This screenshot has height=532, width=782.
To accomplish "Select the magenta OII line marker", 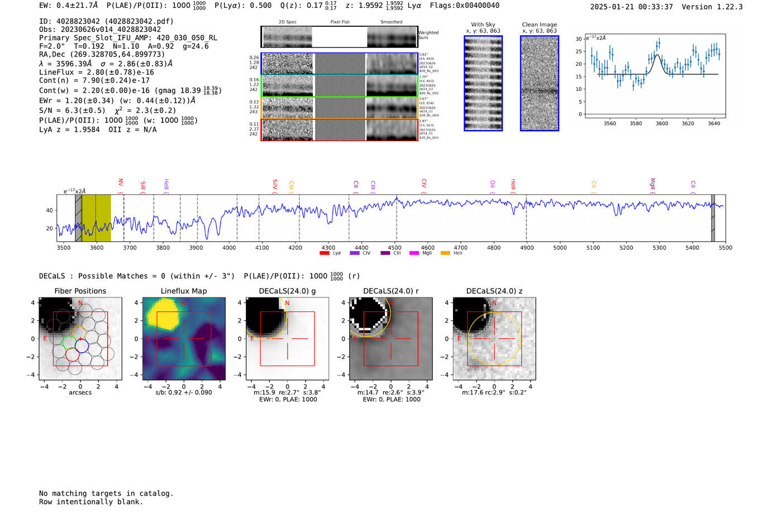I will (x=492, y=186).
